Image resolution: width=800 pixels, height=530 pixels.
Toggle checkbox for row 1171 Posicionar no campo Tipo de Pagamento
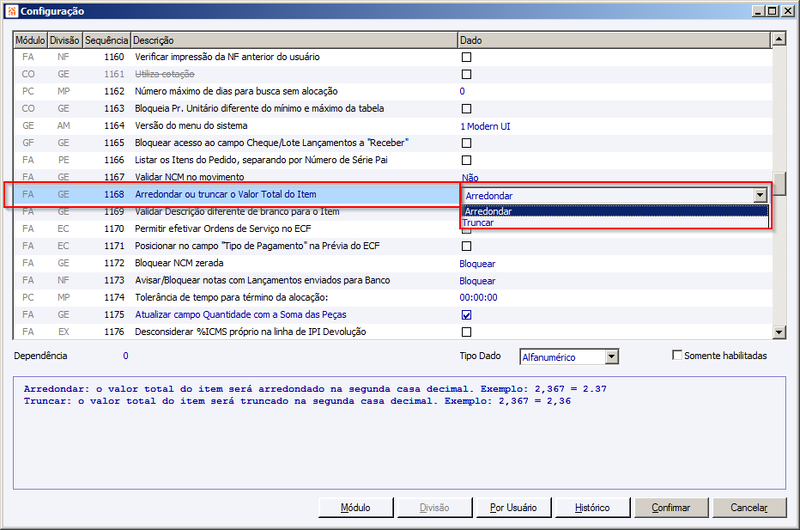[466, 246]
